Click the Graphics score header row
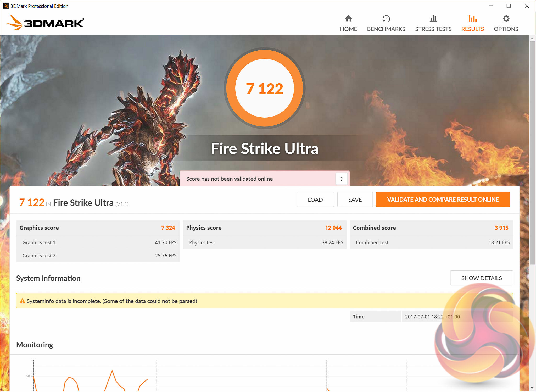Screen dimensions: 536x392 pos(97,228)
